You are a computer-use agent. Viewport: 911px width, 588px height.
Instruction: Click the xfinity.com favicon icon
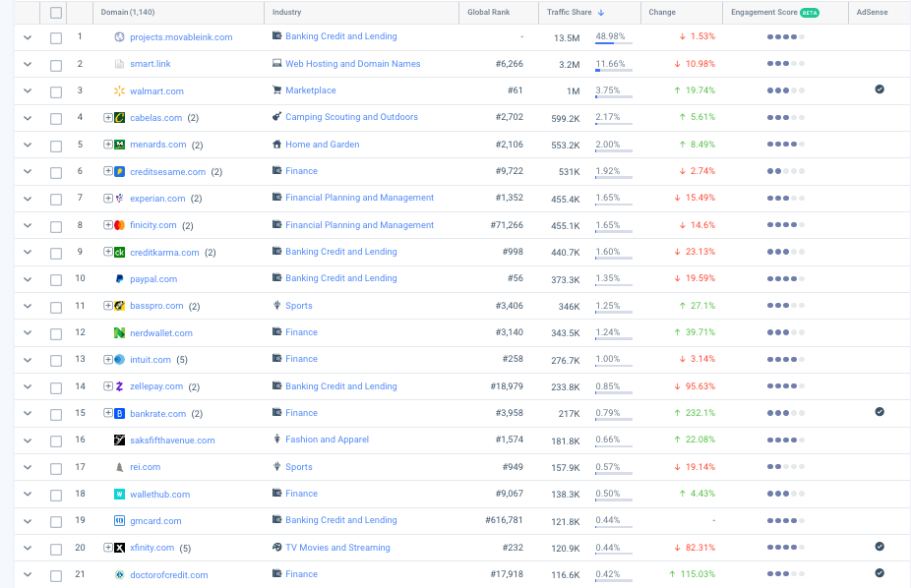[119, 548]
